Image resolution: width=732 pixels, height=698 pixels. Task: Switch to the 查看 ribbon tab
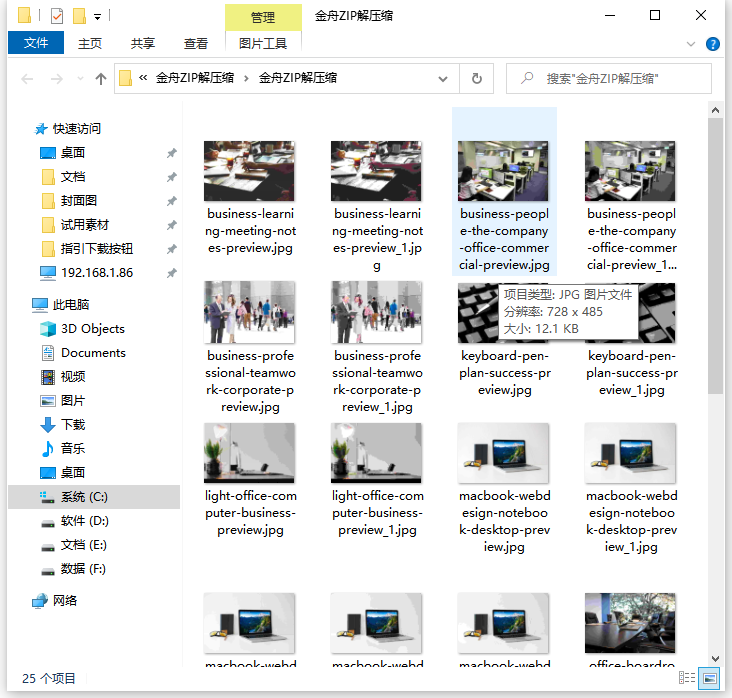196,43
